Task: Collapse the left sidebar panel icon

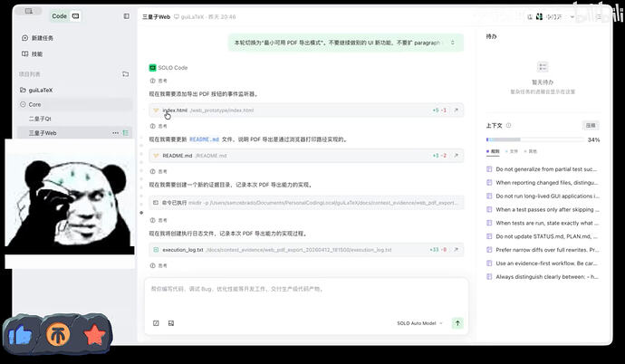Action: 126,16
